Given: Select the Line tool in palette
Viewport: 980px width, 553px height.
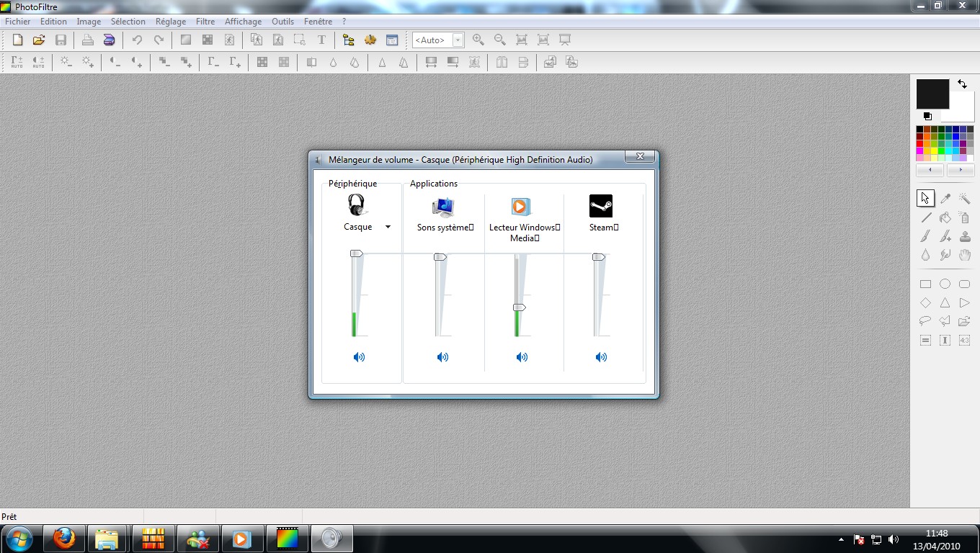Looking at the screenshot, I should [x=926, y=217].
